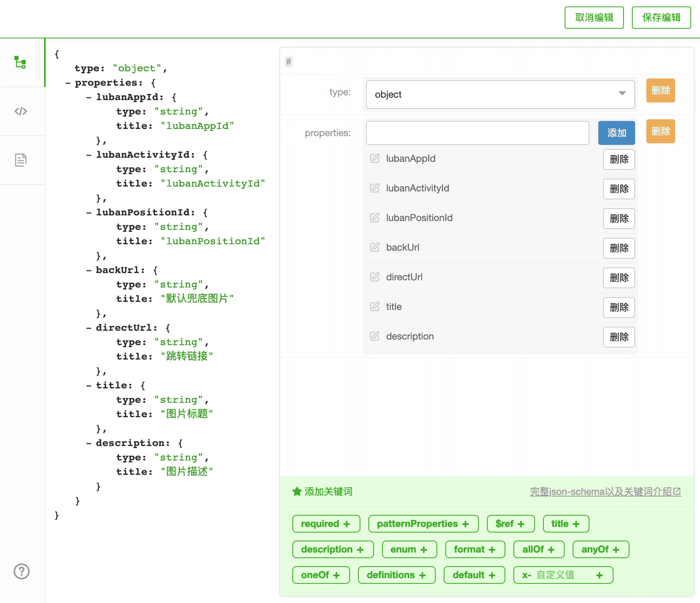This screenshot has height=603, width=700.
Task: Add the patternProperties keyword
Action: click(x=424, y=524)
